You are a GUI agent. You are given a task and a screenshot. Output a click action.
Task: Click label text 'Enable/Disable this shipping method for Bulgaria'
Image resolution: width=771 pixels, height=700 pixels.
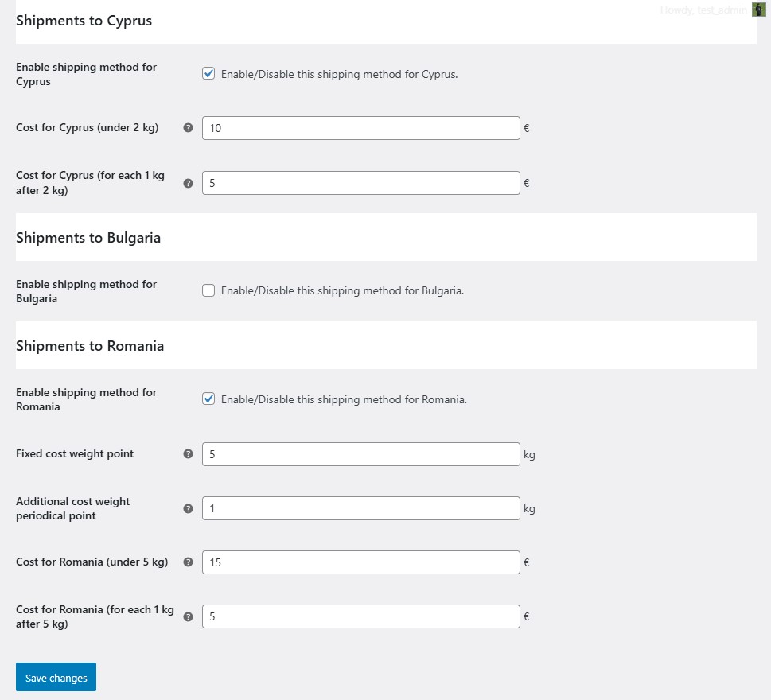pos(342,290)
